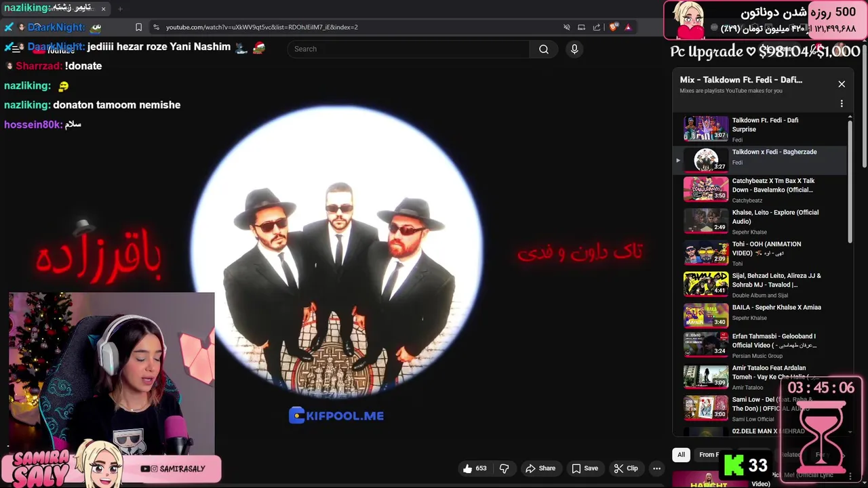
Task: Click the Catchybeatz channel name
Action: pos(747,201)
